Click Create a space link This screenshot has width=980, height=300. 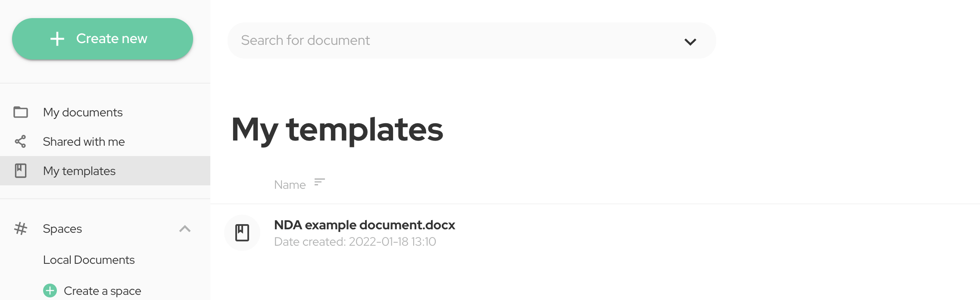coord(102,291)
